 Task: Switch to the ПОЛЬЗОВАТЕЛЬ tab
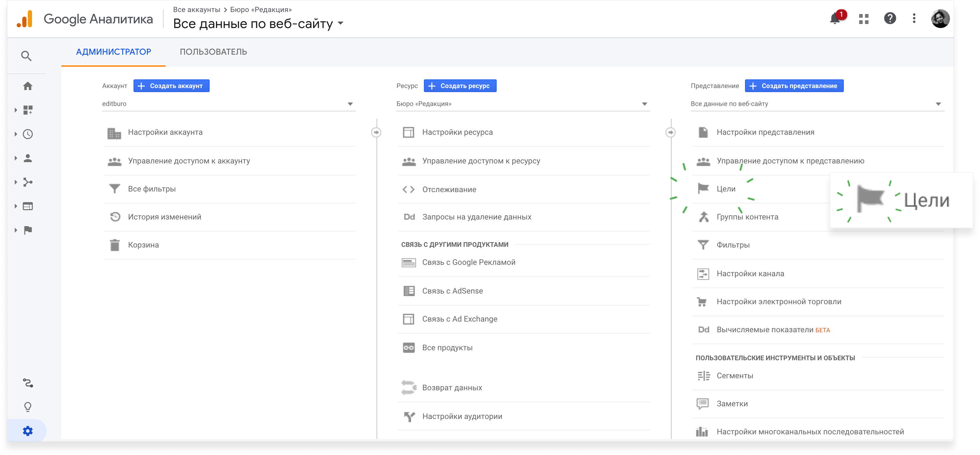(213, 52)
